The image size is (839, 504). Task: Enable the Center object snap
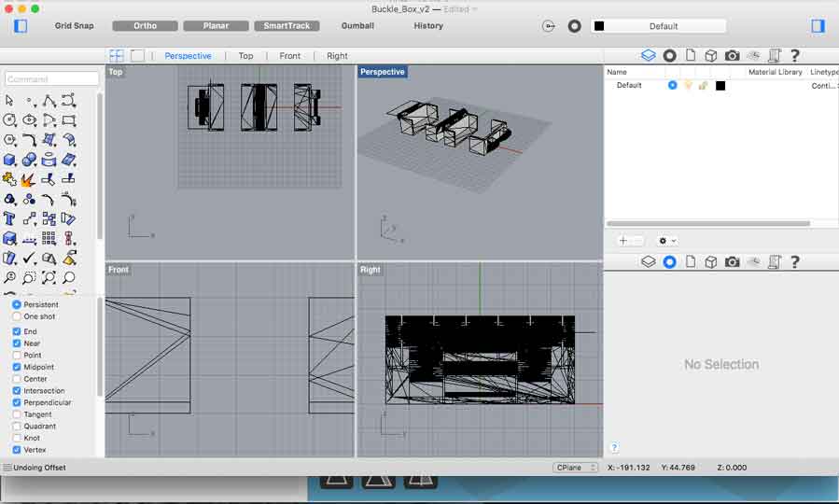click(x=17, y=379)
